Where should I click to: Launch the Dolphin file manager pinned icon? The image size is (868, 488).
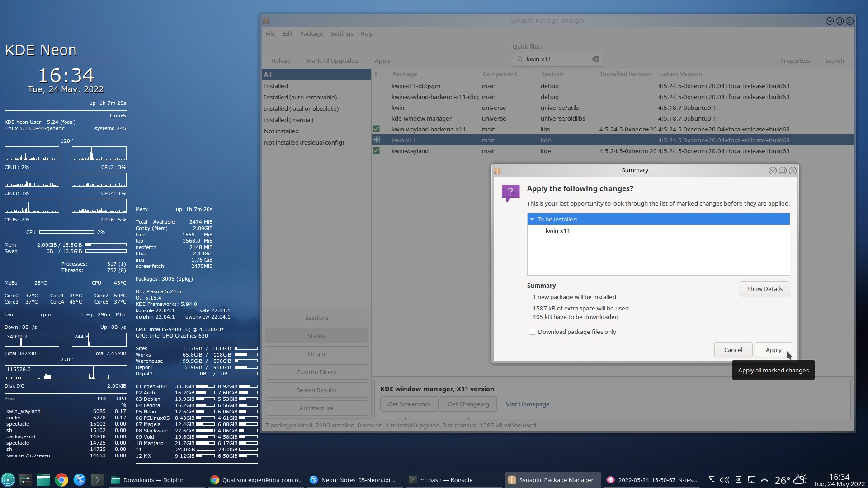(x=43, y=480)
